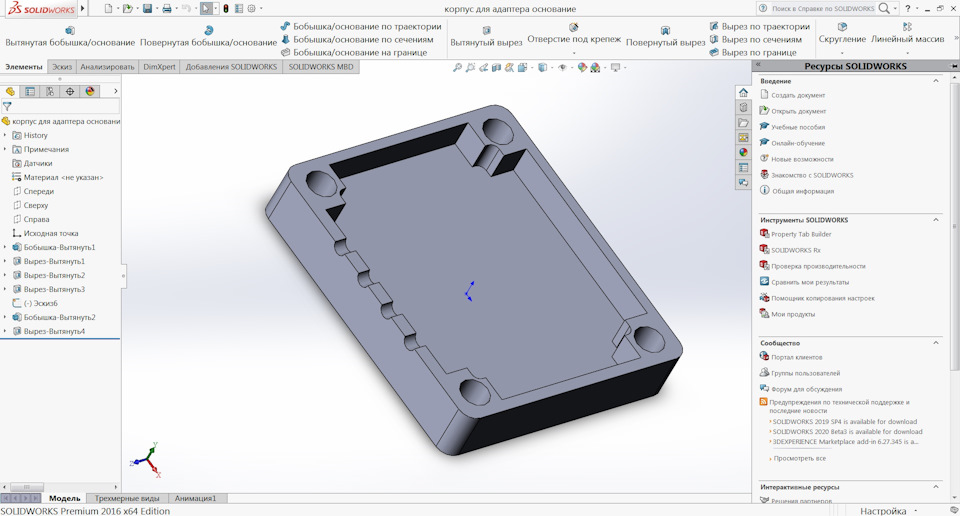Open the SOLIDWORKS MBD tab
Image resolution: width=960 pixels, height=516 pixels.
click(x=321, y=67)
